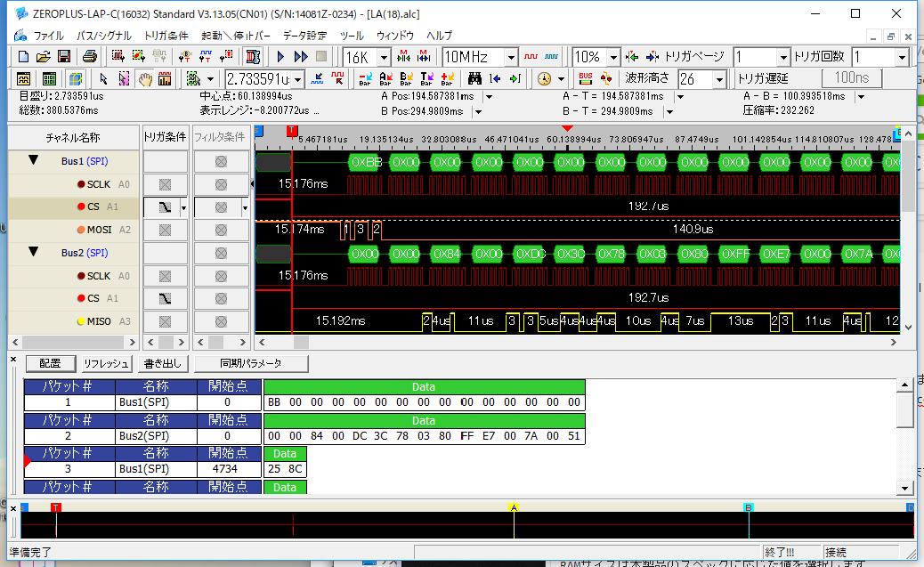Jump to B Bar using its toolbar icon

click(407, 78)
